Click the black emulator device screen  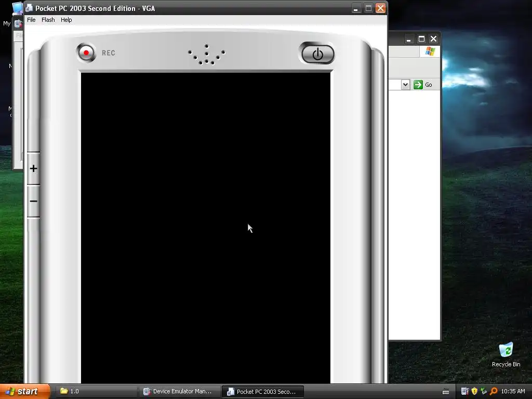coord(206,228)
